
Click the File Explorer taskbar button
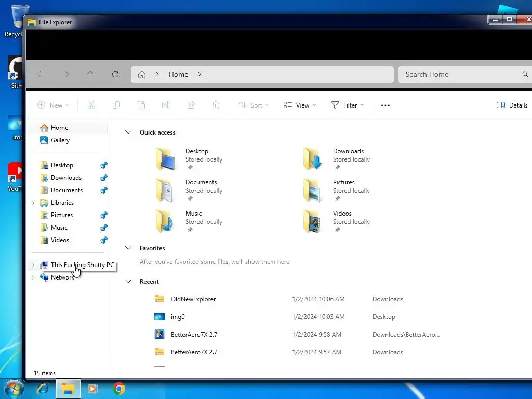68,389
